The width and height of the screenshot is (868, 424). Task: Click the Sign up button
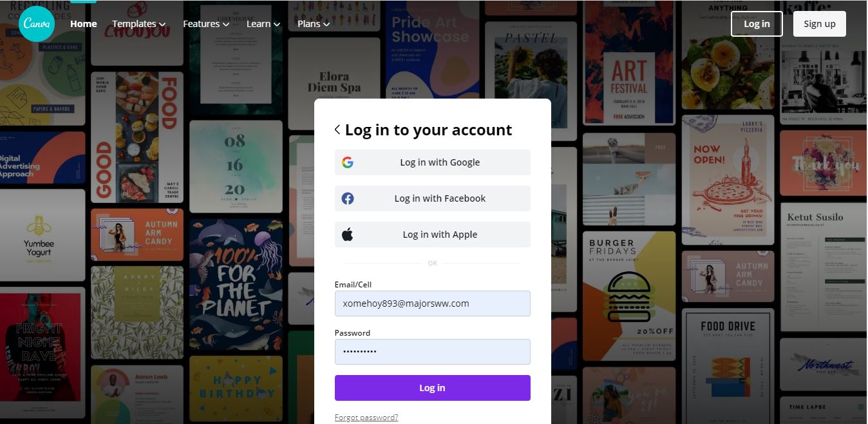pos(820,24)
